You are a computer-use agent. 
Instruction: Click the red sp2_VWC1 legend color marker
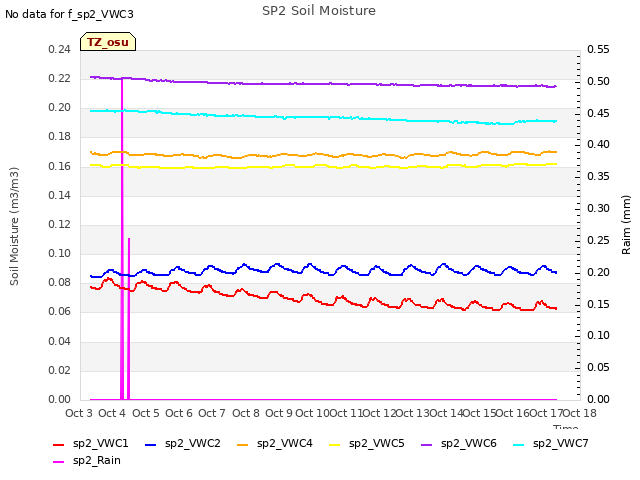(x=59, y=444)
